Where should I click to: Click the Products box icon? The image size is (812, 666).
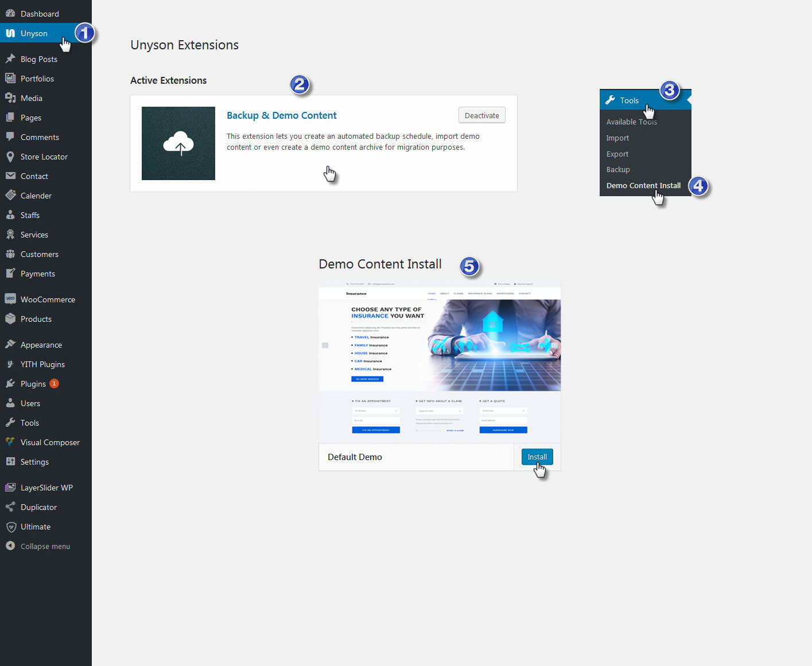pos(10,319)
